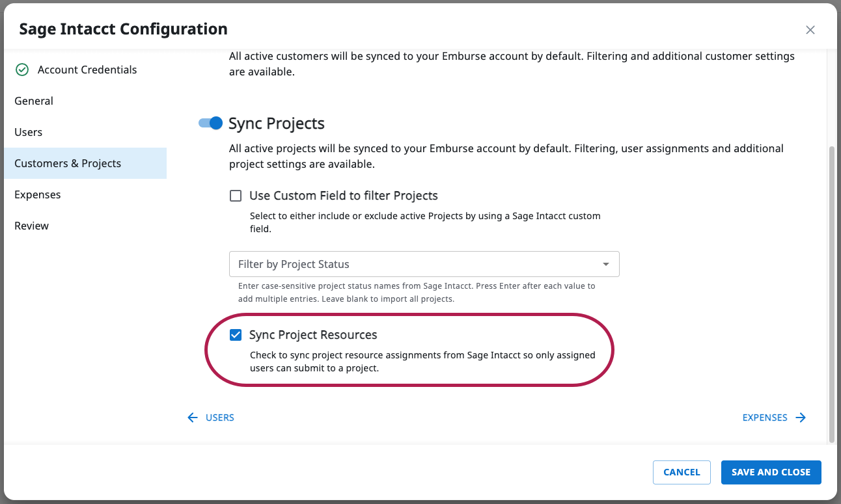
Task: Go to the General settings section
Action: pos(34,101)
